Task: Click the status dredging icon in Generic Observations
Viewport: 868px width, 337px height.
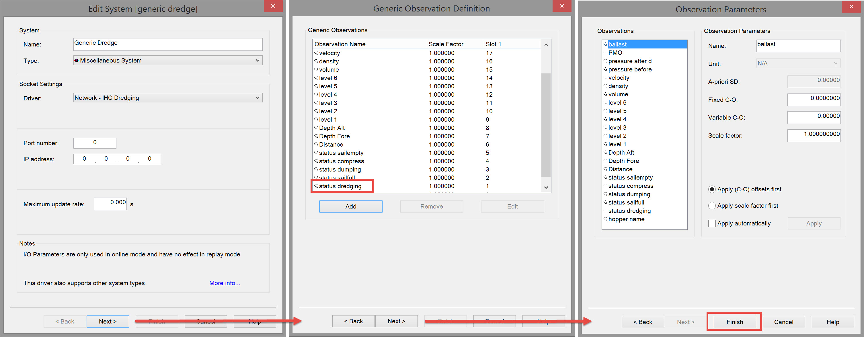Action: coord(316,186)
